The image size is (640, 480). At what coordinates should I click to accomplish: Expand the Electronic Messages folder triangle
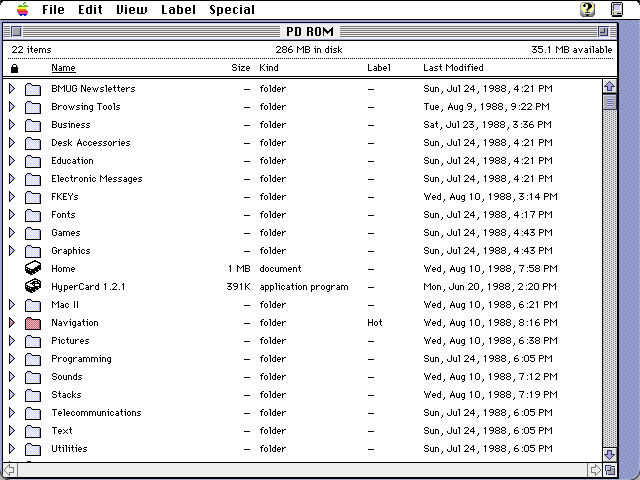12,178
